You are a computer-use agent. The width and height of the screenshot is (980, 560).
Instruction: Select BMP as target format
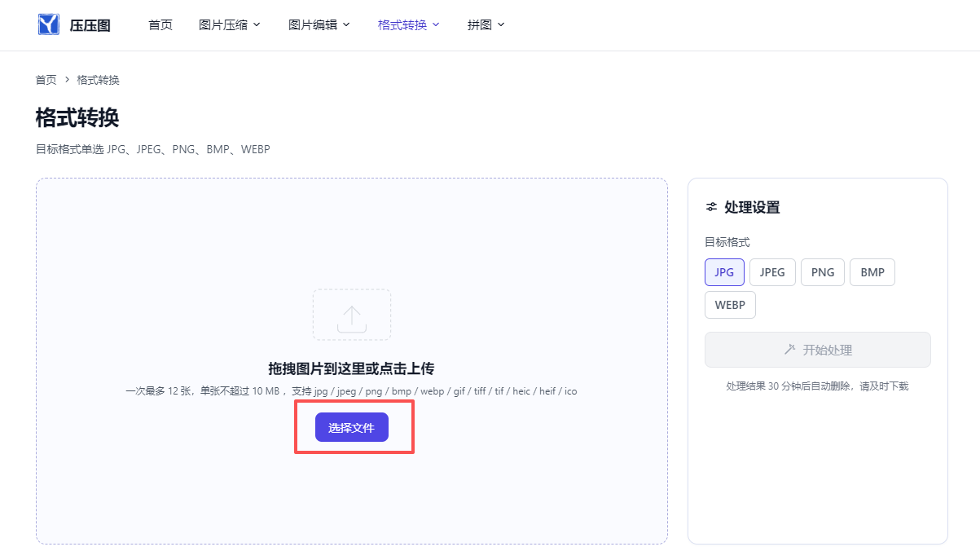872,272
